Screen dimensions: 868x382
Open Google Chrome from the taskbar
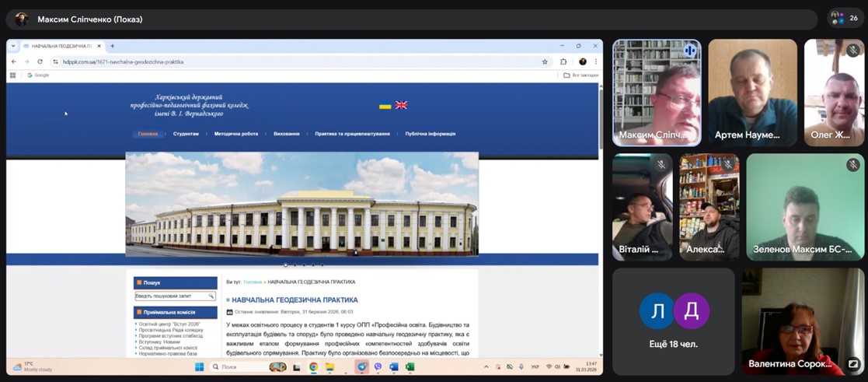(313, 367)
